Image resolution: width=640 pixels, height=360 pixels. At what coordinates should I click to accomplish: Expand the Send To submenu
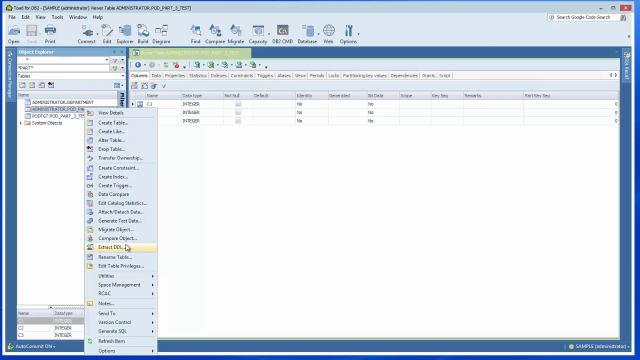[x=121, y=313]
